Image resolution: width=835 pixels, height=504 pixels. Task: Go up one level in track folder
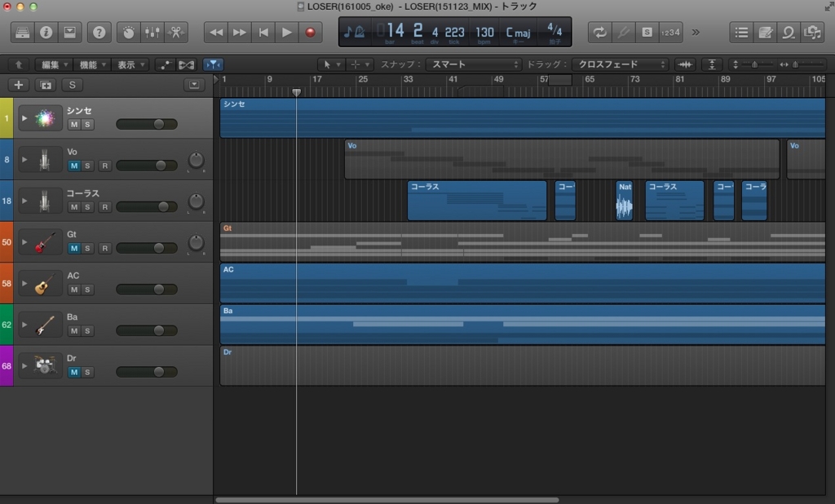(19, 65)
